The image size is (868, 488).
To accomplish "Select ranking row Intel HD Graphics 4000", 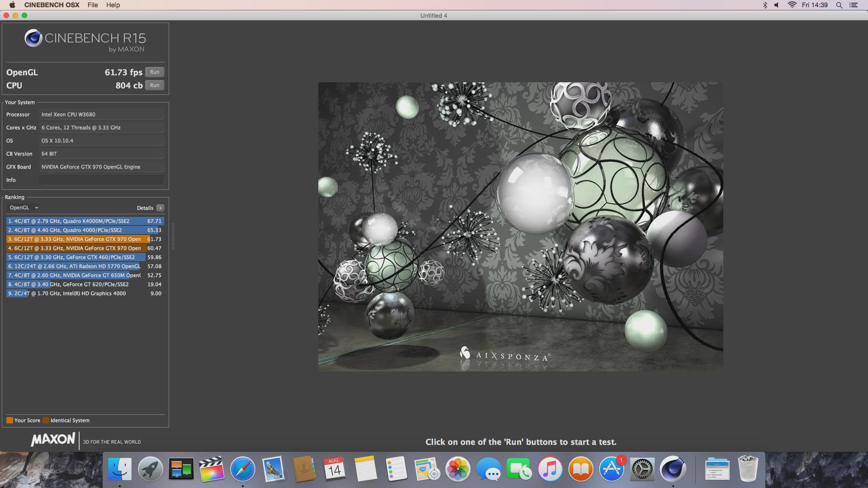I will 85,293.
